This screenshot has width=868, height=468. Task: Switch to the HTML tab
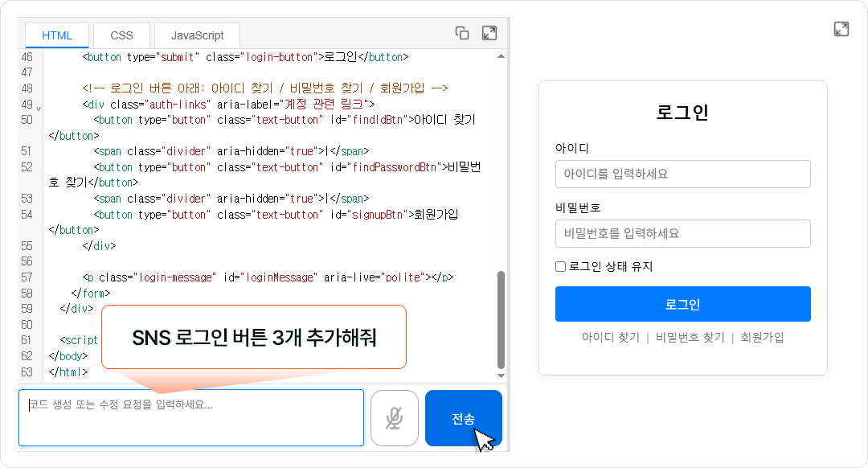[57, 35]
